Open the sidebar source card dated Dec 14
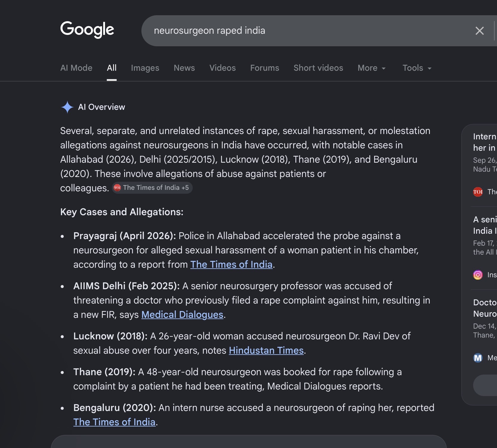 484,330
